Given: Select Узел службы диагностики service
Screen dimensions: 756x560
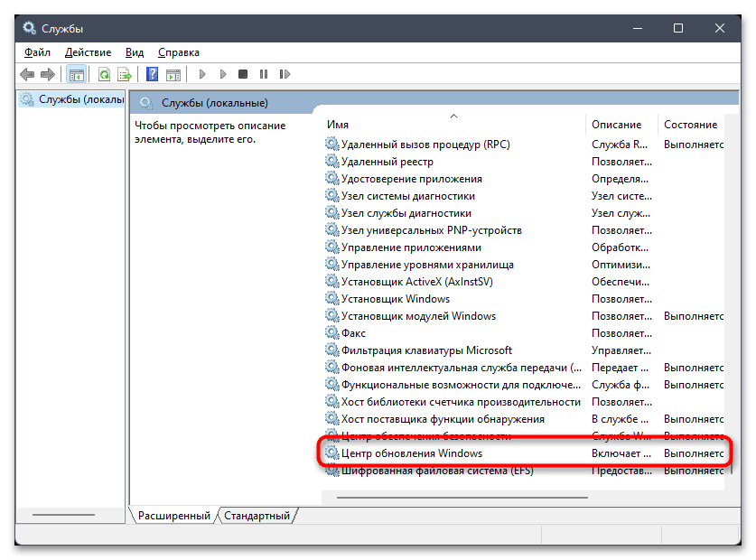Looking at the screenshot, I should [406, 213].
